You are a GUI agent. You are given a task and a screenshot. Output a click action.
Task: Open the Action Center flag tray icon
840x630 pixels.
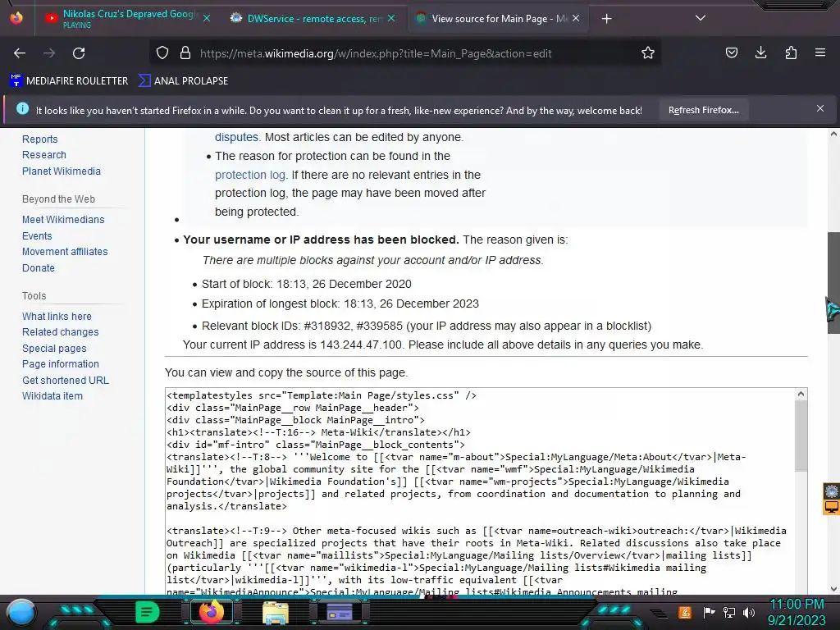click(709, 612)
